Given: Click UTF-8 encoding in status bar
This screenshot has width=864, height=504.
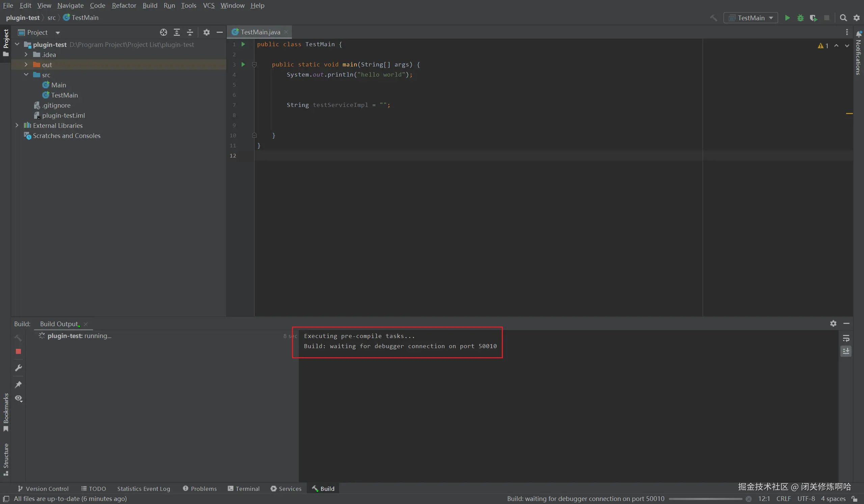Looking at the screenshot, I should (806, 499).
